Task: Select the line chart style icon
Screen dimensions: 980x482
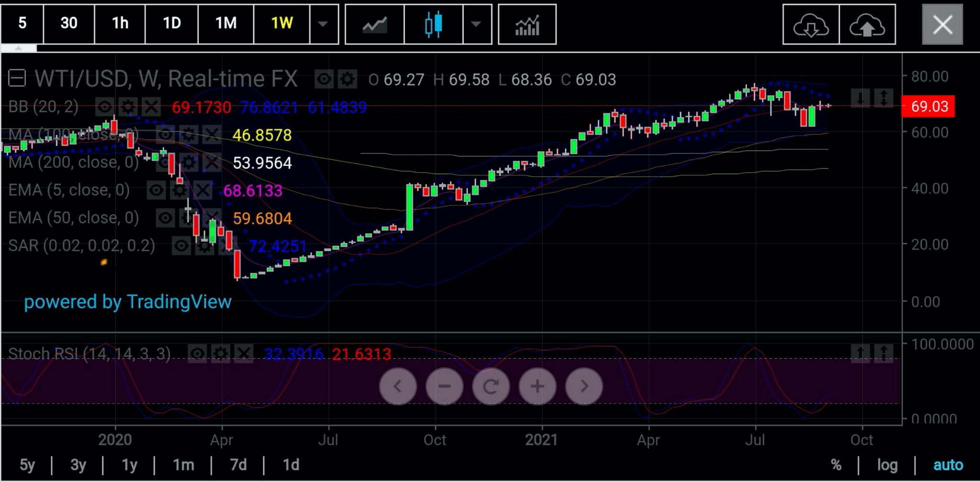Action: click(x=375, y=24)
